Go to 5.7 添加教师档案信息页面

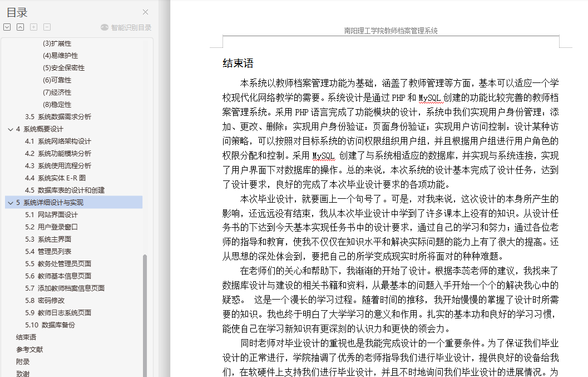point(65,288)
